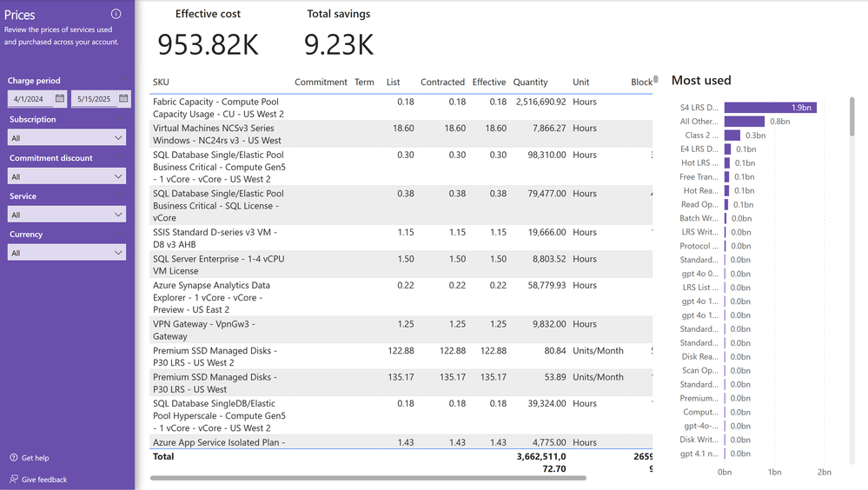Click the Batch Wr... chart label
The image size is (868, 490).
pyautogui.click(x=699, y=218)
